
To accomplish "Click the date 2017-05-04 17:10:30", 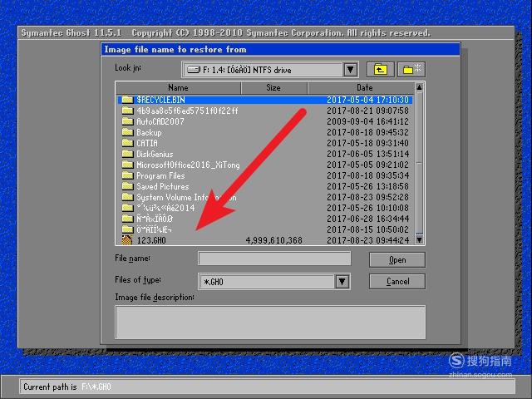I will point(367,100).
